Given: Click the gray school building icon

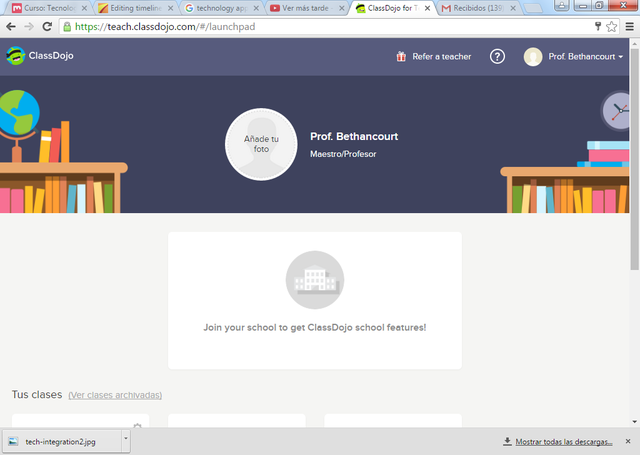Looking at the screenshot, I should click(315, 280).
